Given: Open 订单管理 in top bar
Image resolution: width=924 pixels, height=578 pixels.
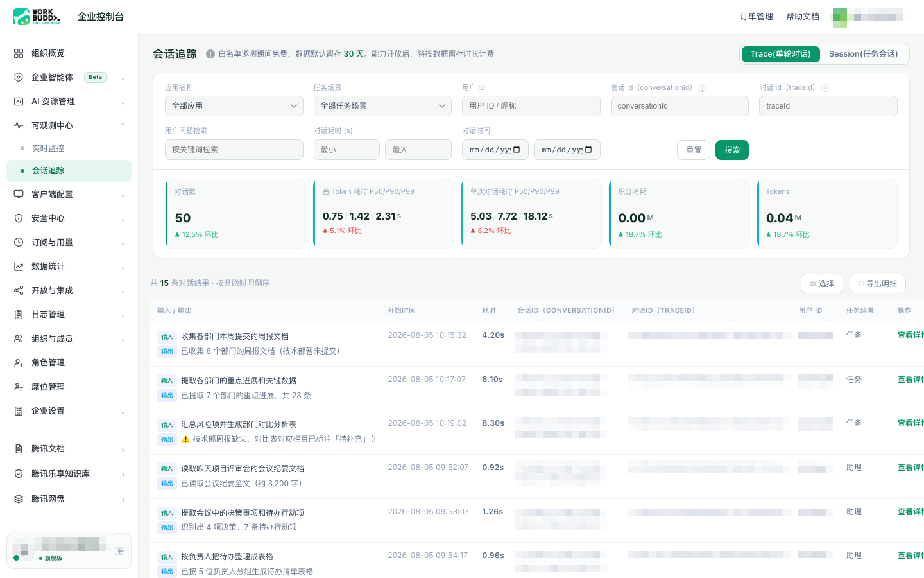Looking at the screenshot, I should click(757, 17).
